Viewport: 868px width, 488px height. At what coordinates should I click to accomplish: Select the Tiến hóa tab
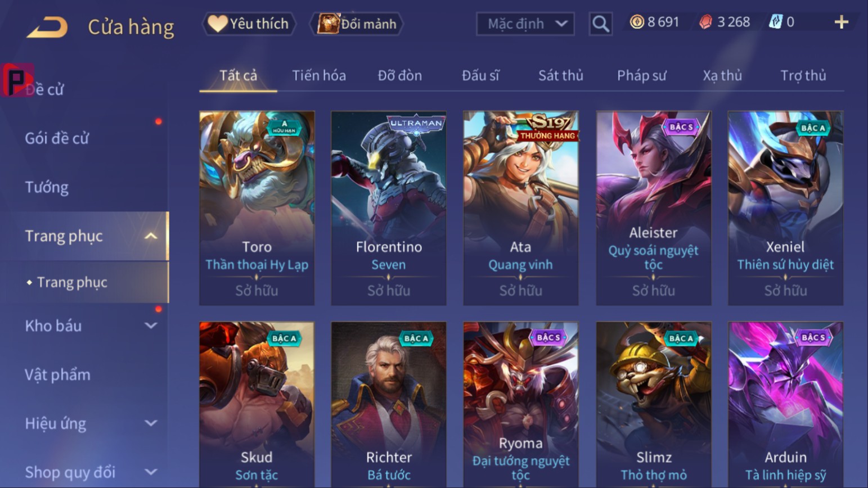pyautogui.click(x=319, y=75)
